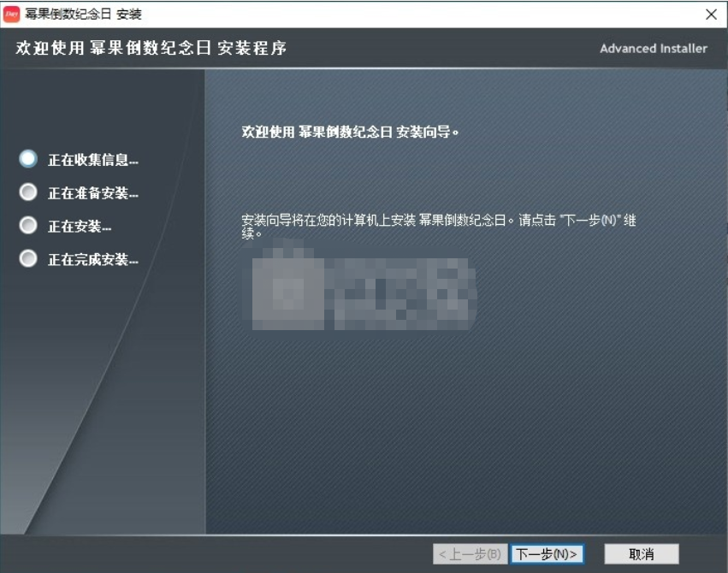Viewport: 728px width, 573px height.
Task: Select the 正在收集信息 step indicator
Action: point(28,159)
